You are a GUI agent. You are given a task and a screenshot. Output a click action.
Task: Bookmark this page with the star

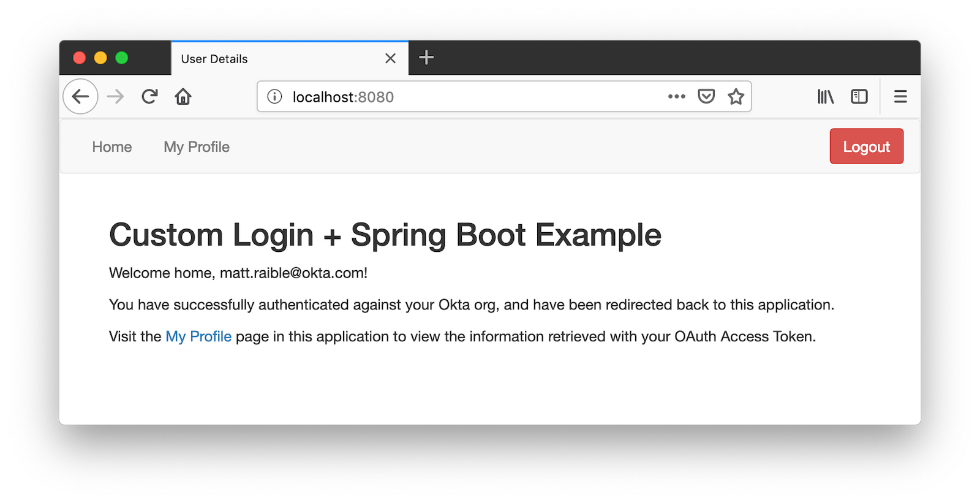click(x=736, y=97)
